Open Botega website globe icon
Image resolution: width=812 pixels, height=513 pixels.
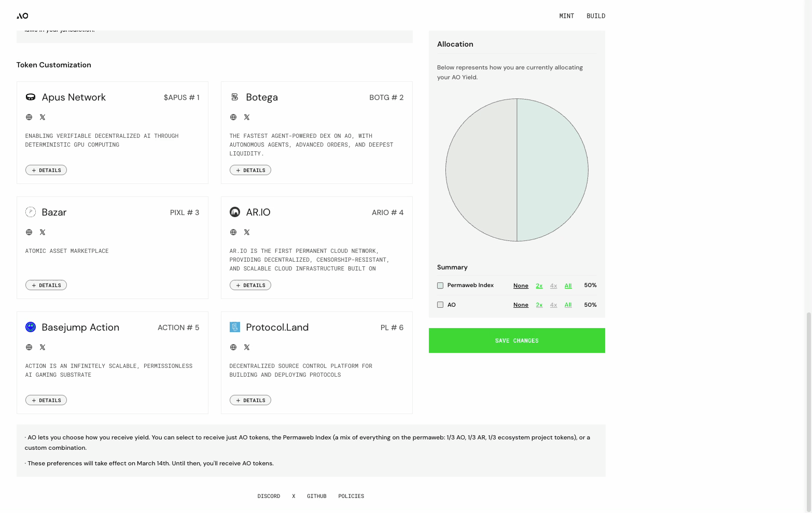tap(233, 117)
